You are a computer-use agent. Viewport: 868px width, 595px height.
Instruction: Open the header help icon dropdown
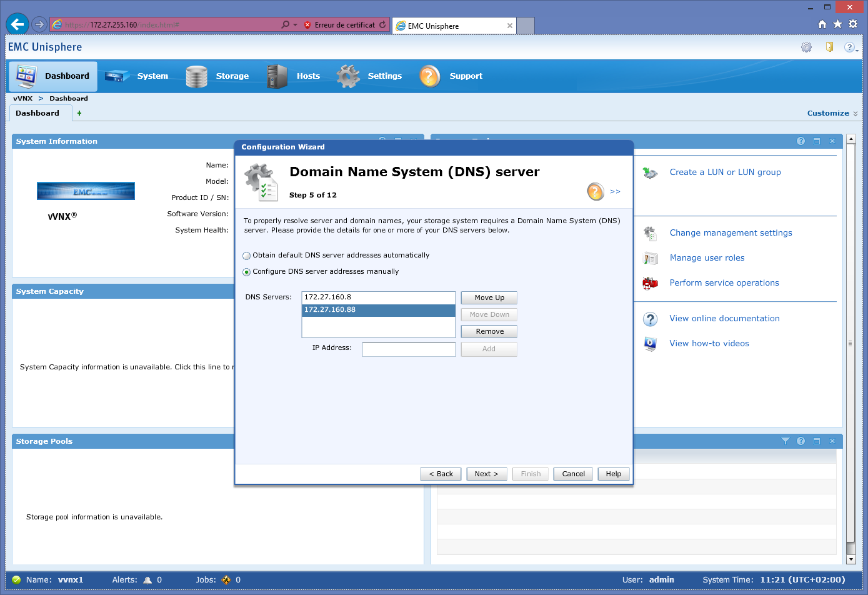coord(850,47)
